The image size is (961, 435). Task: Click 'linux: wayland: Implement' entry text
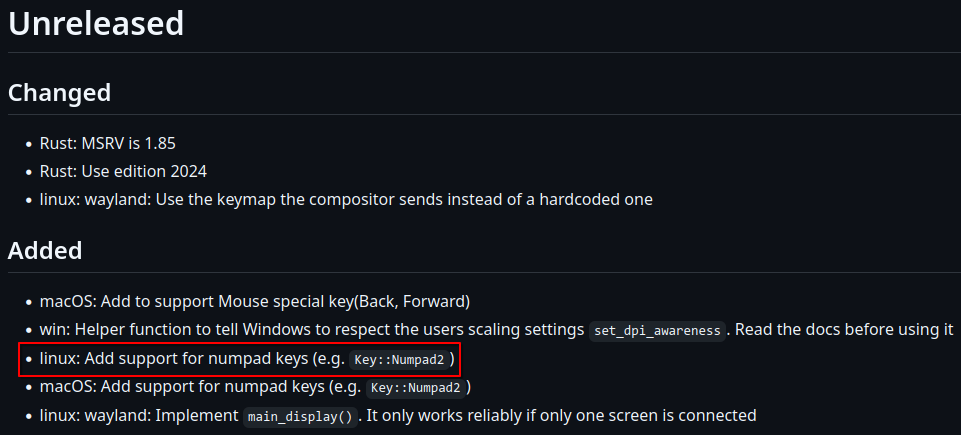click(x=139, y=415)
